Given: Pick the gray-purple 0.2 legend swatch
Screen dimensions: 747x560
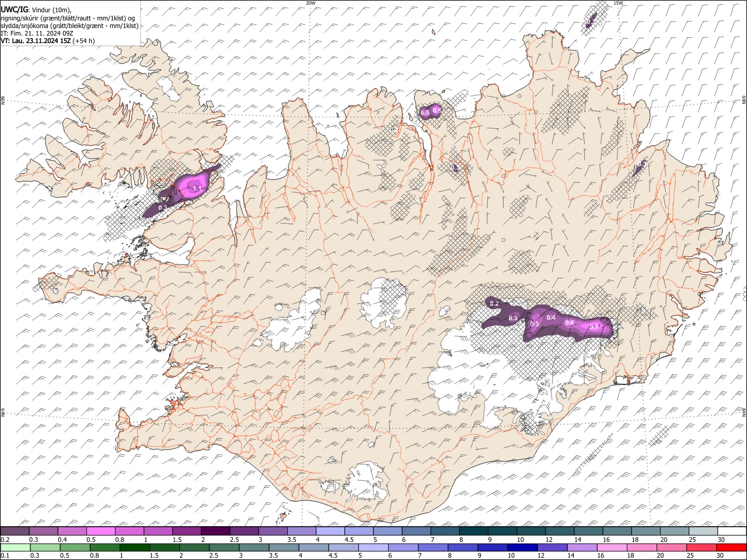Looking at the screenshot, I should pos(15,531).
